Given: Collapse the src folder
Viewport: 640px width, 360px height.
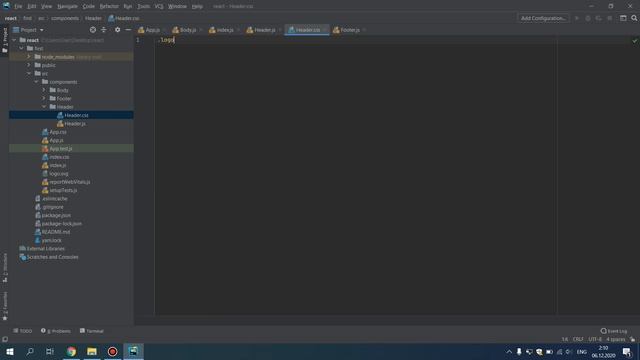Looking at the screenshot, I should click(x=29, y=73).
